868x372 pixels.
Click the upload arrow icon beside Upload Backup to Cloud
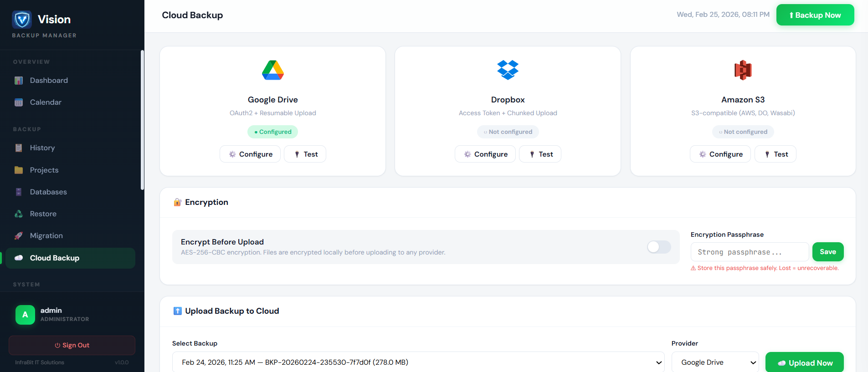pyautogui.click(x=178, y=311)
